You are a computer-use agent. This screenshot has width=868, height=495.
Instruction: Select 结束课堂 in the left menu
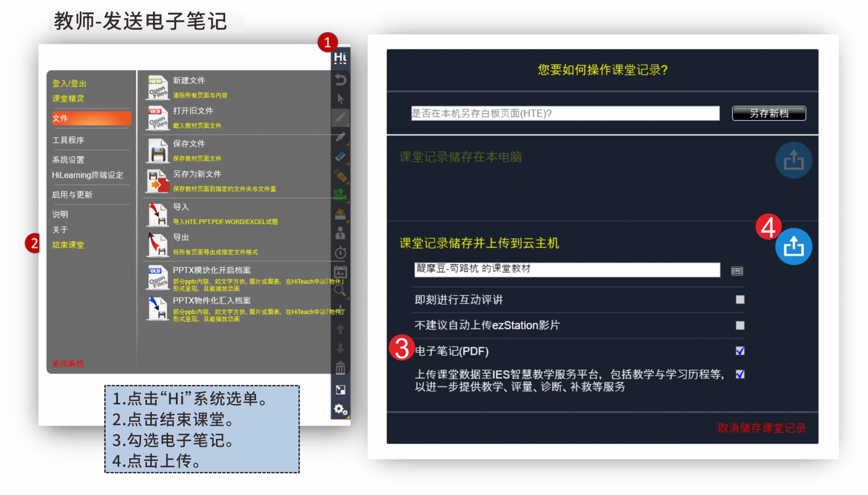click(x=68, y=245)
